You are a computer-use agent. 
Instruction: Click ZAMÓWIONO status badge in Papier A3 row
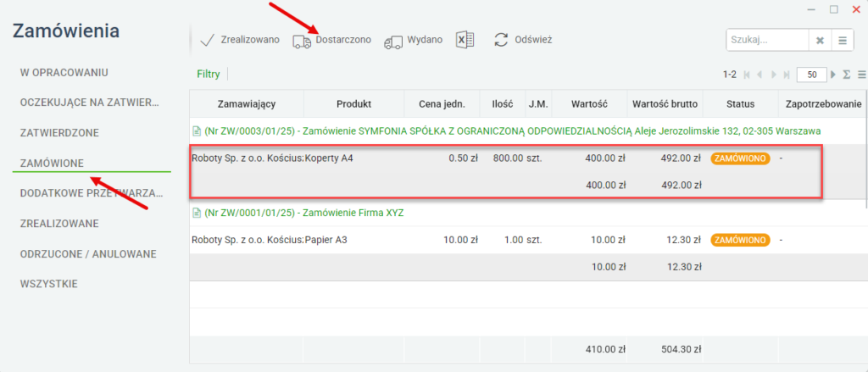(741, 241)
